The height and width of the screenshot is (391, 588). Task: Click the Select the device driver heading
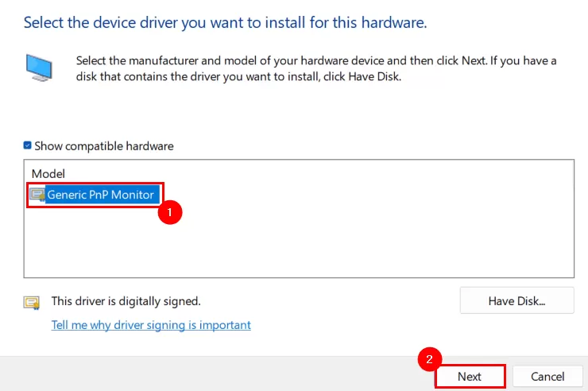pos(226,22)
